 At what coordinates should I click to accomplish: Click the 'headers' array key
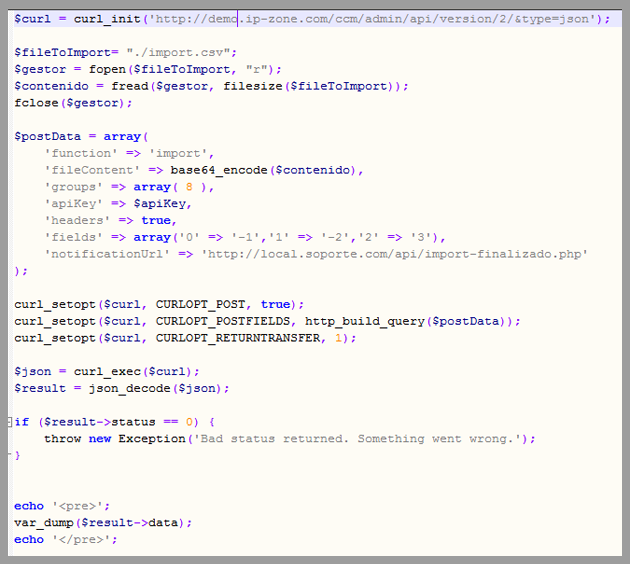(77, 221)
